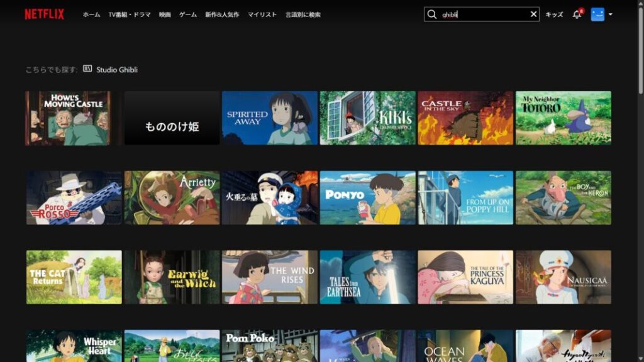Viewport: 644px width, 362px height.
Task: Open the Ocean Waves thumbnail
Action: 465,346
